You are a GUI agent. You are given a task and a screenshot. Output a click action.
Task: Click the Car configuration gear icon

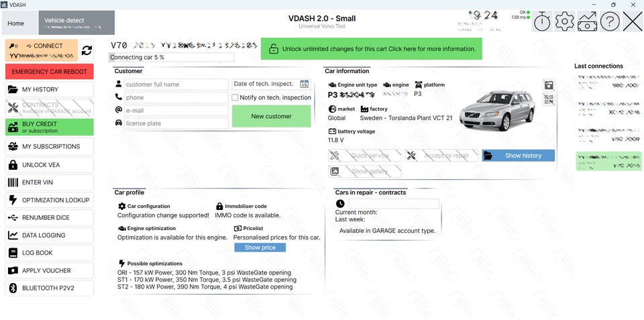point(121,206)
